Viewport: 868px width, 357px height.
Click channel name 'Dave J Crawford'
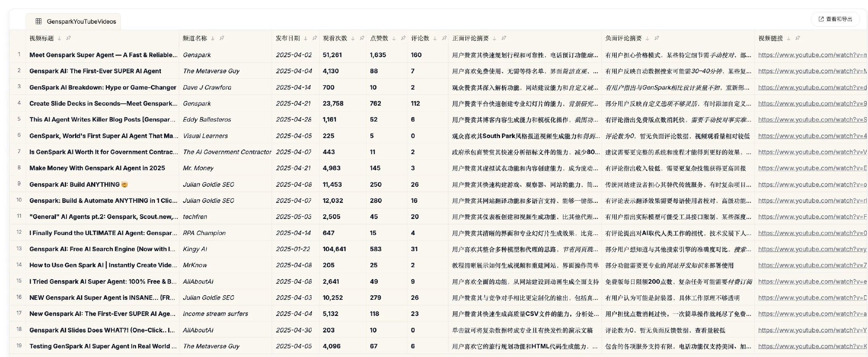pyautogui.click(x=207, y=87)
